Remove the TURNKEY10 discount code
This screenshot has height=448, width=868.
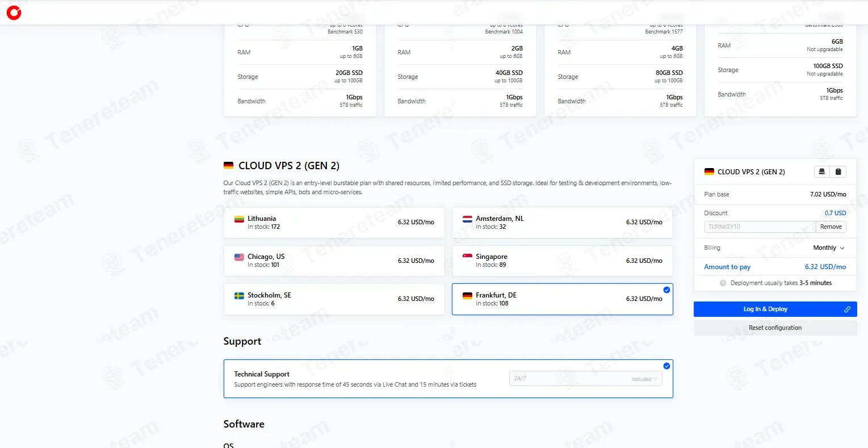pyautogui.click(x=831, y=227)
